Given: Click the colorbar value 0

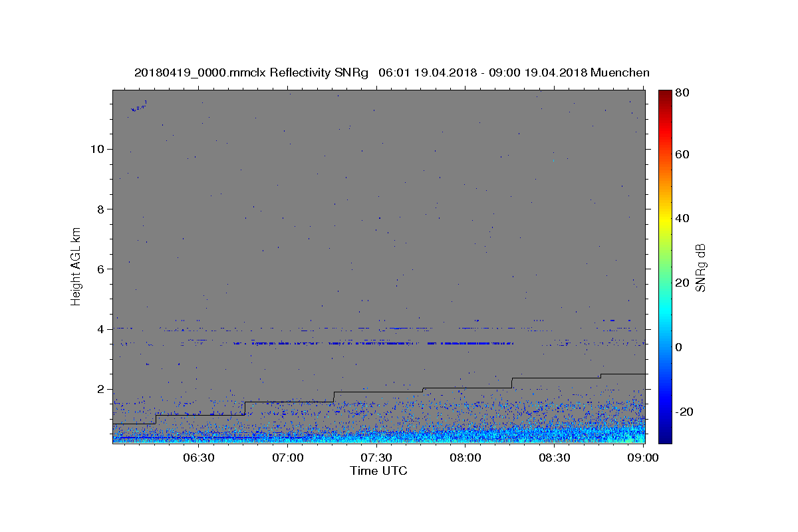Looking at the screenshot, I should coord(680,347).
